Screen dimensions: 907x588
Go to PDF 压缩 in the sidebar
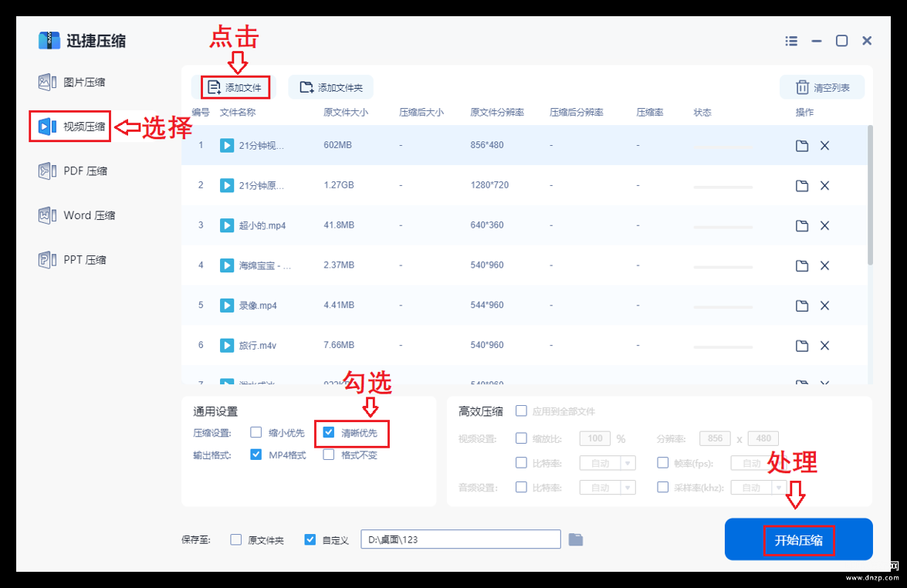(73, 171)
